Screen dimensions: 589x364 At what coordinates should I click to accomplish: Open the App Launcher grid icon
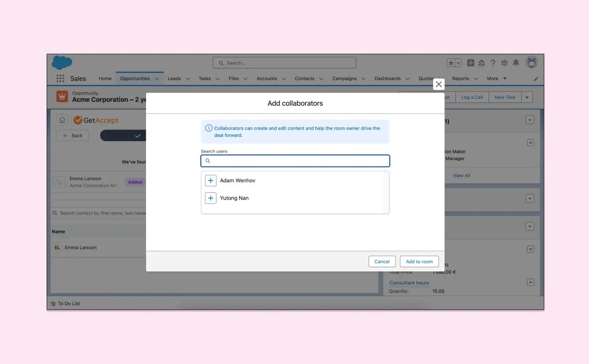pos(60,78)
